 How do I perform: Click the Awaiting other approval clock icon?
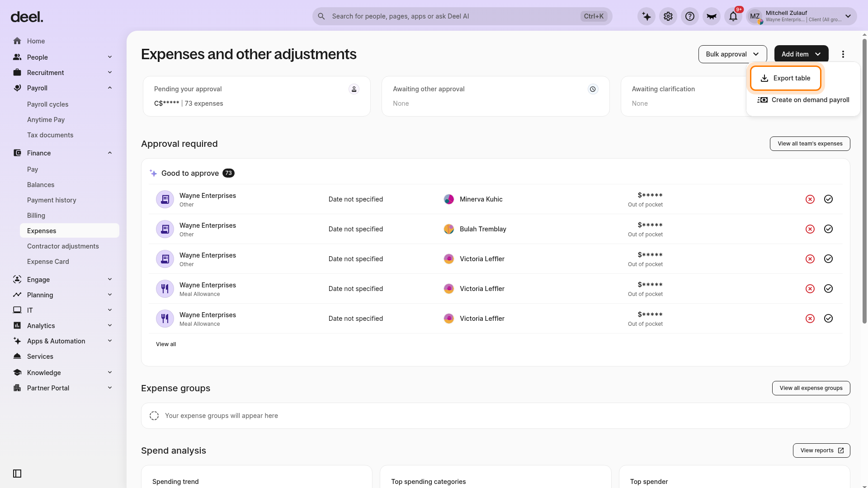pos(593,89)
